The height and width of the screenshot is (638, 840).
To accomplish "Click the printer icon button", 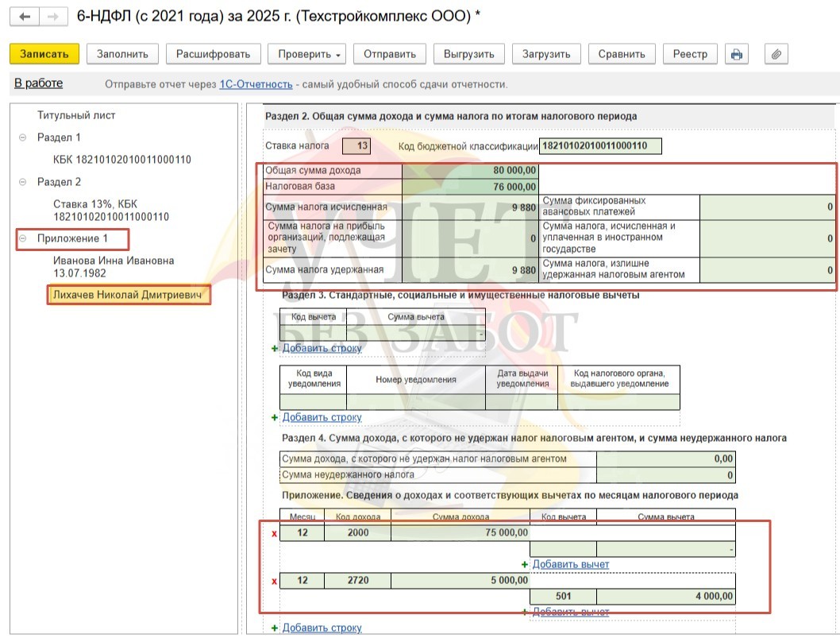I will [736, 54].
